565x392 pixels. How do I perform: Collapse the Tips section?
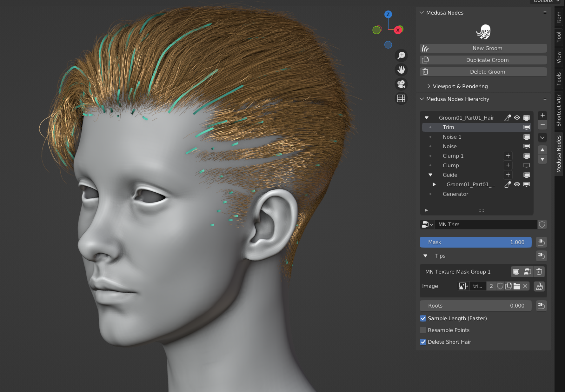pyautogui.click(x=426, y=256)
